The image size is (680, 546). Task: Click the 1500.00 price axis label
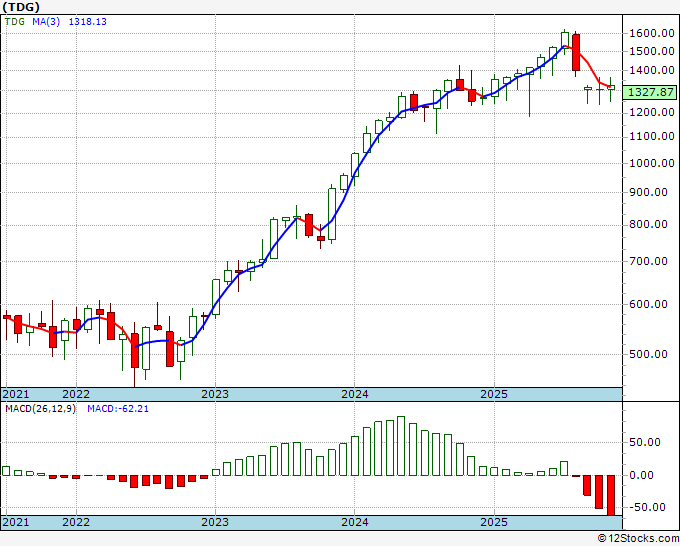pos(651,51)
